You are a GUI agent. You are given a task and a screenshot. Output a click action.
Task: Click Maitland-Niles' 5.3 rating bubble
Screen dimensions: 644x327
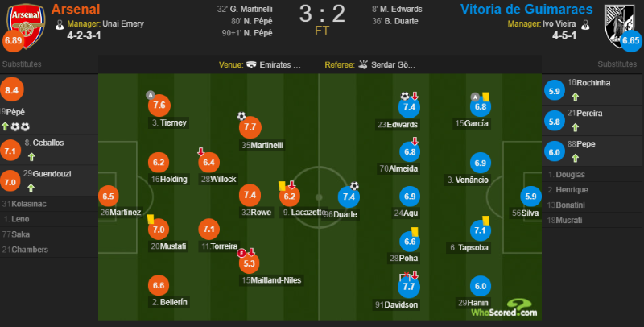(x=250, y=263)
